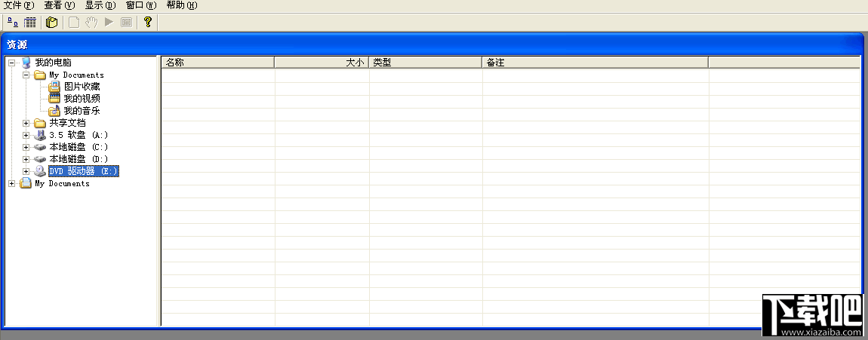Image resolution: width=868 pixels, height=340 pixels.
Task: Expand the 本地磁盘 (D:) node
Action: (x=26, y=159)
